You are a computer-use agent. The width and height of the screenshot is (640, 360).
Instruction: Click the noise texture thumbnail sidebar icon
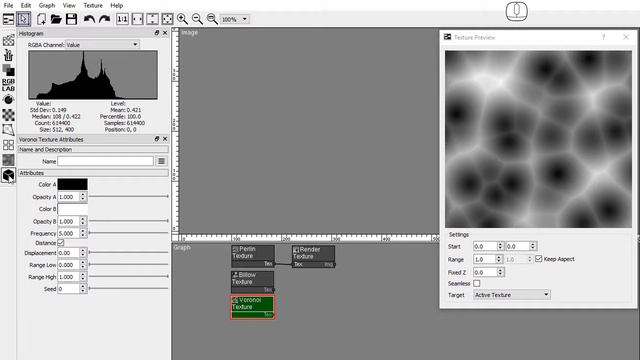(8, 160)
